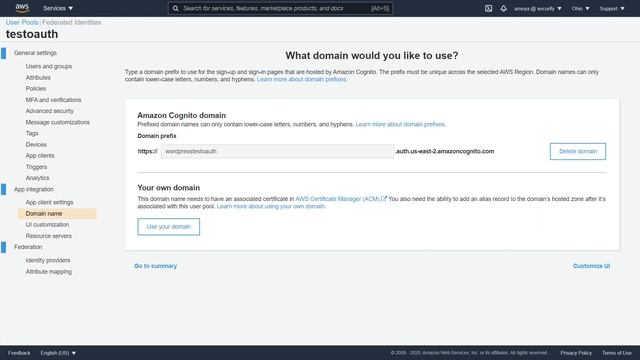Viewport: 640px width, 360px height.
Task: Open the notifications bell icon
Action: [x=503, y=8]
